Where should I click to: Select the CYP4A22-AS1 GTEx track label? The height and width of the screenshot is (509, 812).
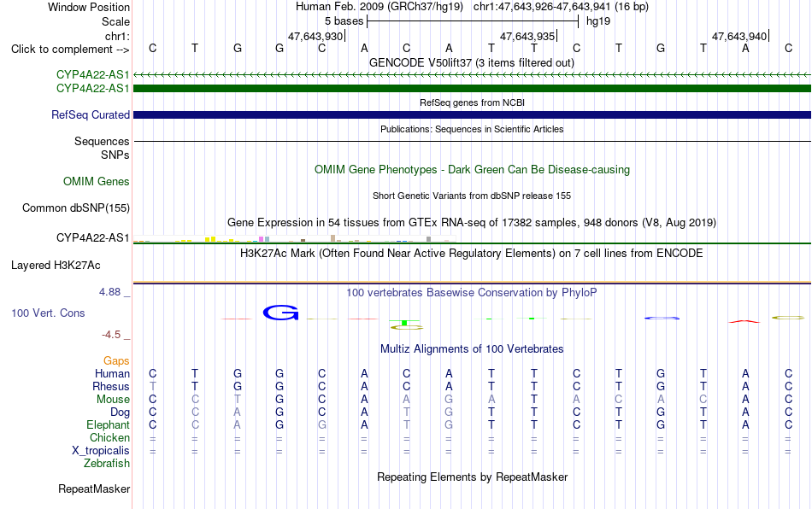92,238
